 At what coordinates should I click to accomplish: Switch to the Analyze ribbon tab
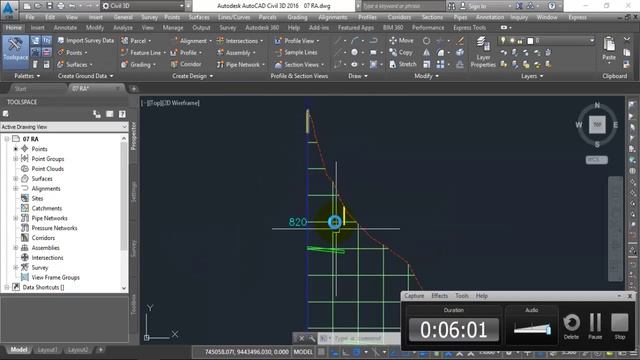tap(122, 27)
